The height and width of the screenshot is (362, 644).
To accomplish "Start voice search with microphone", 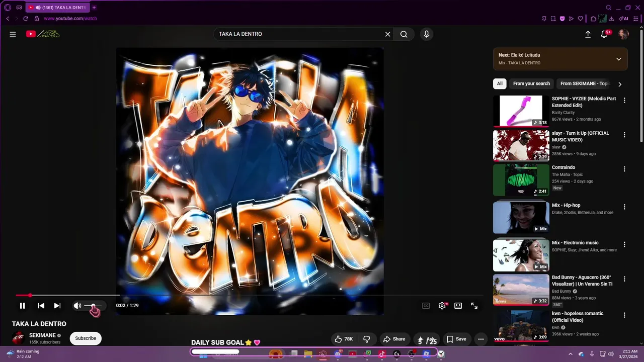I will click(427, 34).
